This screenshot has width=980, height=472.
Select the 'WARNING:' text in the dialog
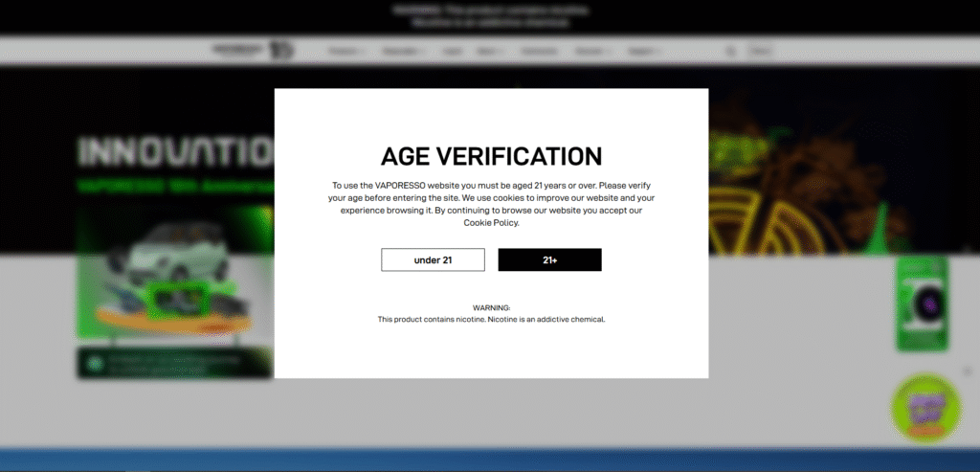point(491,307)
